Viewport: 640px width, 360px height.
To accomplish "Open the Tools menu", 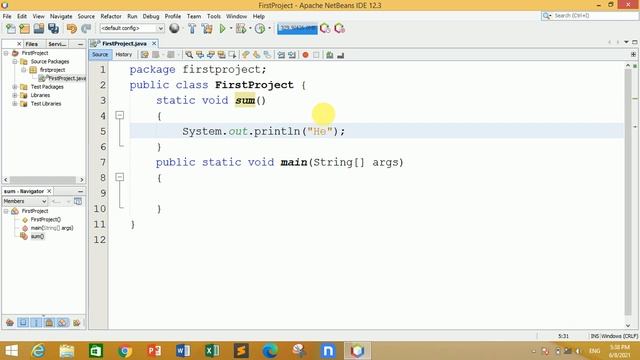I will click(x=213, y=16).
